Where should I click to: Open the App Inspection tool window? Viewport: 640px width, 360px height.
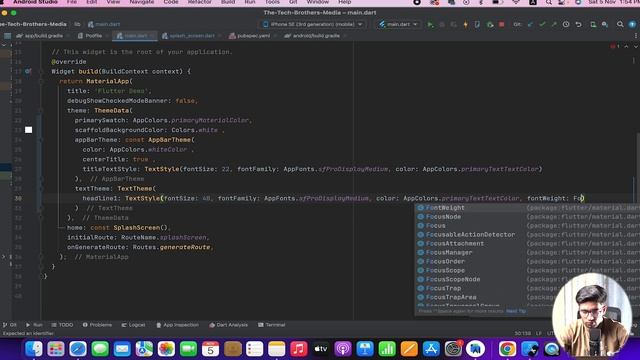pos(177,325)
